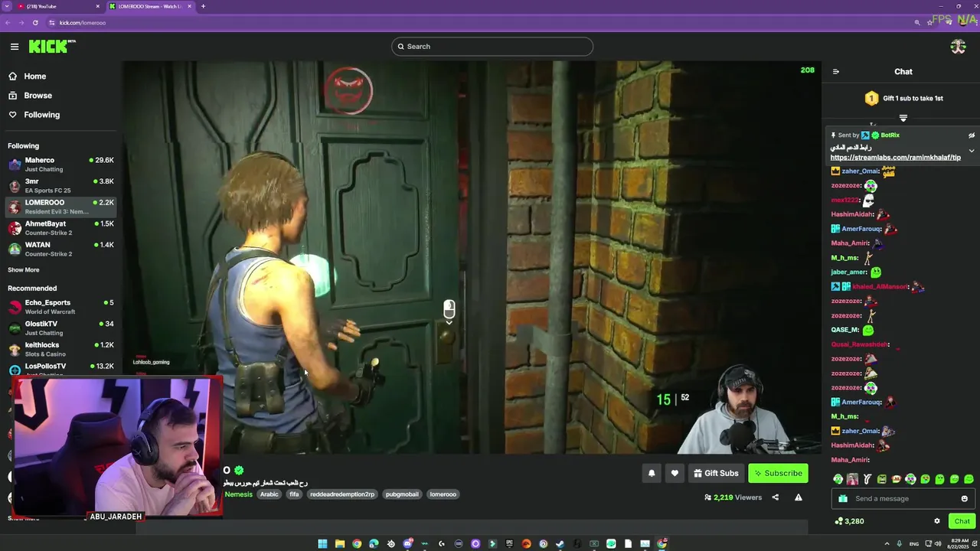Screen dimensions: 980x551
Task: Open the browser tab search dropdown arrow
Action: [6, 6]
